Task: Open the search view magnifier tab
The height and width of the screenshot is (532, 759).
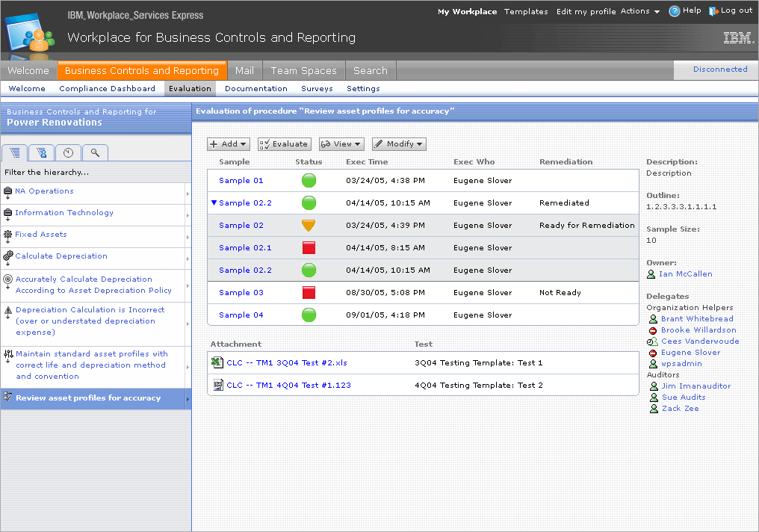Action: tap(93, 152)
